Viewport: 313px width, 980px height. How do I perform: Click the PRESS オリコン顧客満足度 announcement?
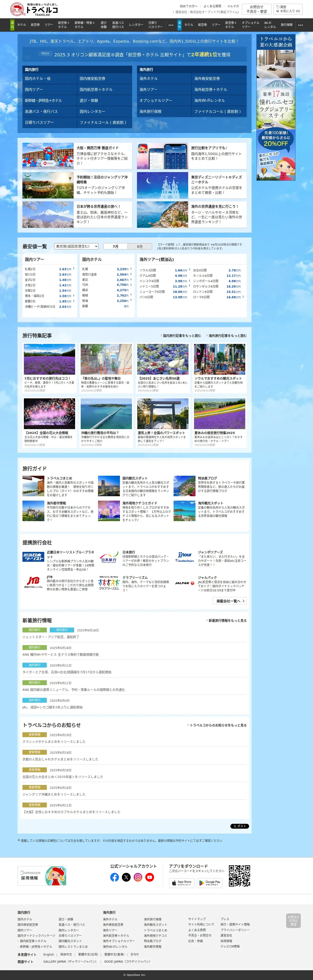coord(135,54)
